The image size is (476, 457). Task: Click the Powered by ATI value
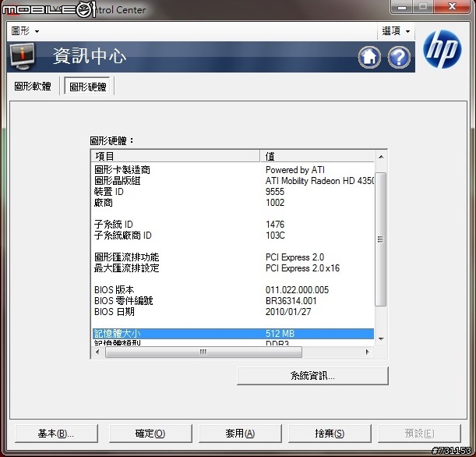click(295, 170)
